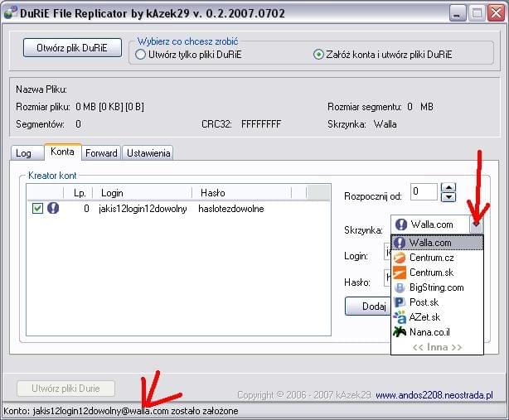
Task: Choose Post.sk from the mailbox list
Action: point(437,302)
